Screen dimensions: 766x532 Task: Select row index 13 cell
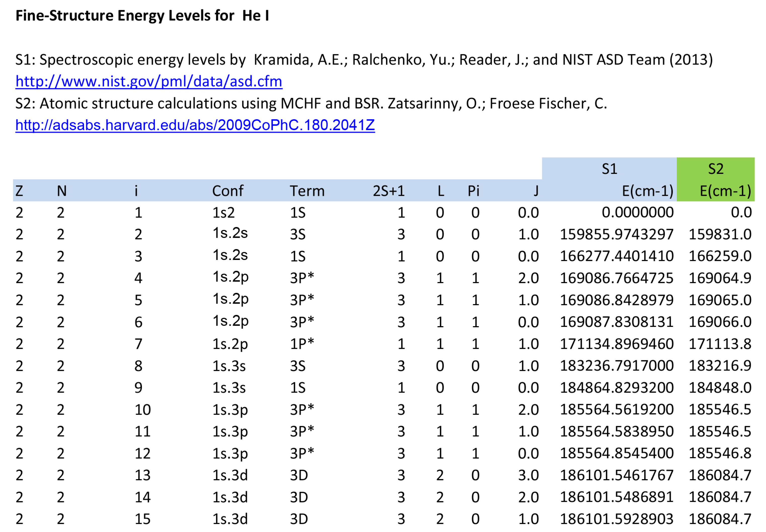(143, 475)
